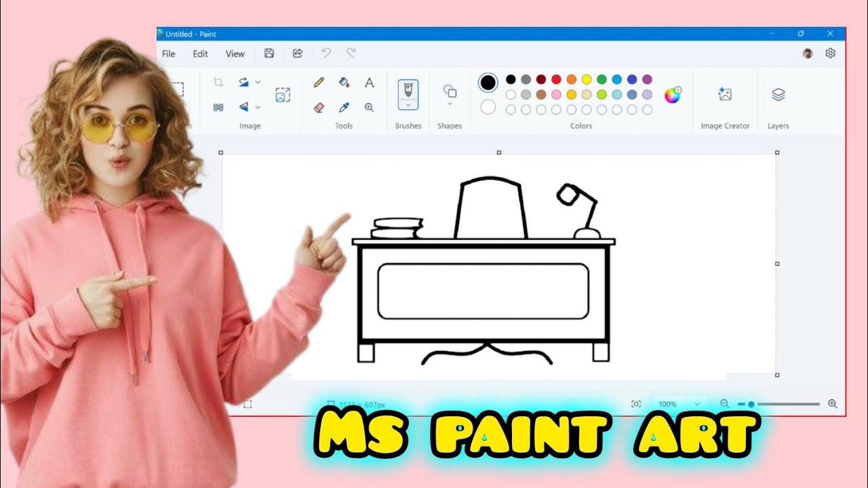Click the white drawing canvas
Viewport: 868px width, 488px height.
pyautogui.click(x=499, y=264)
